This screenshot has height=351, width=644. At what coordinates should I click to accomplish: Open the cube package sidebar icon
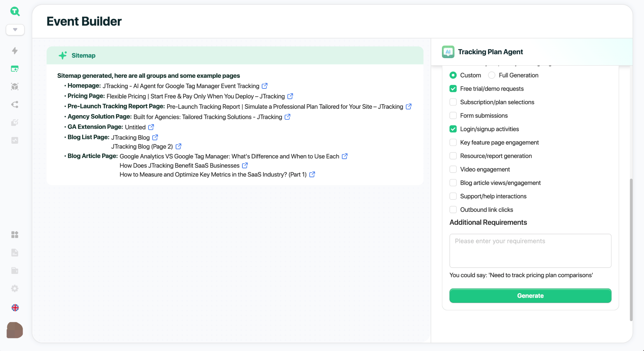tap(15, 87)
